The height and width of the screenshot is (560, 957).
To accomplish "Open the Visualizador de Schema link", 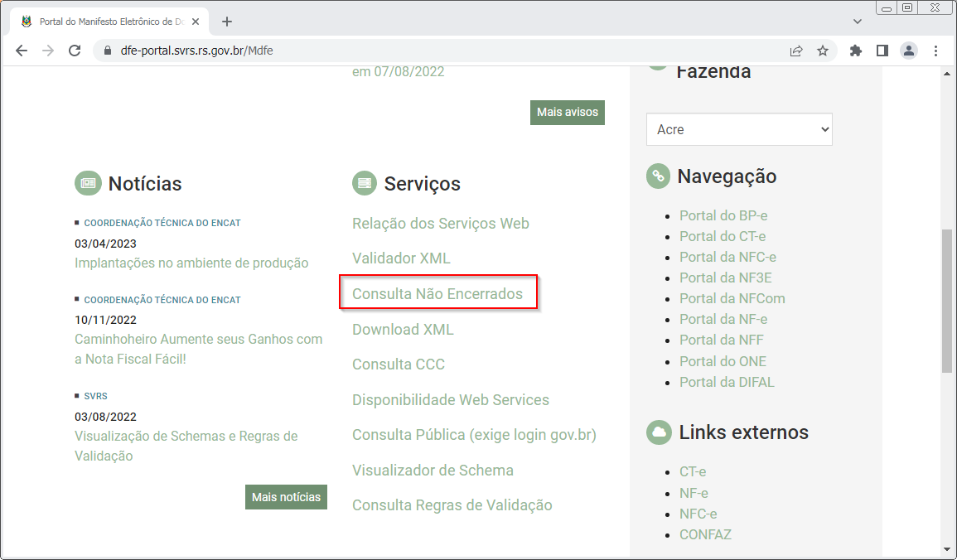I will (x=433, y=471).
